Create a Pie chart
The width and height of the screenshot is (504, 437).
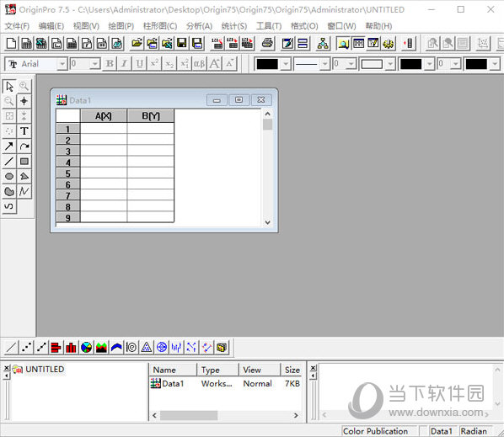pyautogui.click(x=86, y=348)
